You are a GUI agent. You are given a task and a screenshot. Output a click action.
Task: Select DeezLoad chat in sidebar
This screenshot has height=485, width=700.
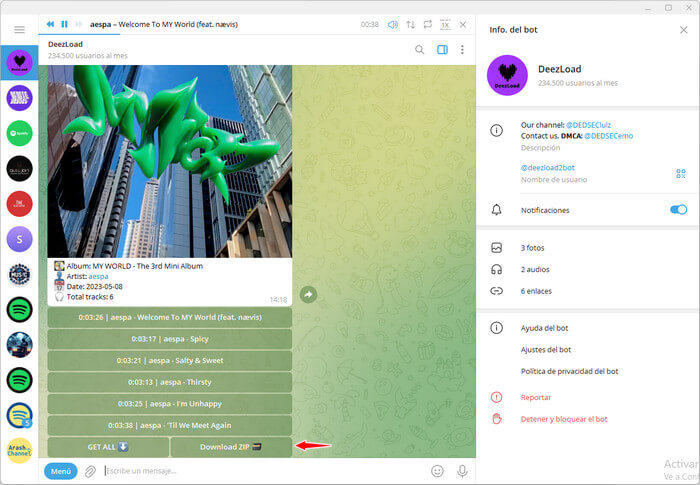tap(20, 63)
